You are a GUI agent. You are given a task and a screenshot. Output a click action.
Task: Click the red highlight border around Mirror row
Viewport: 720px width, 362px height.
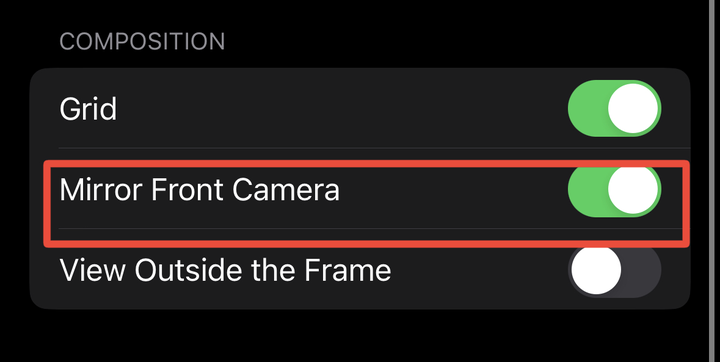coord(366,164)
